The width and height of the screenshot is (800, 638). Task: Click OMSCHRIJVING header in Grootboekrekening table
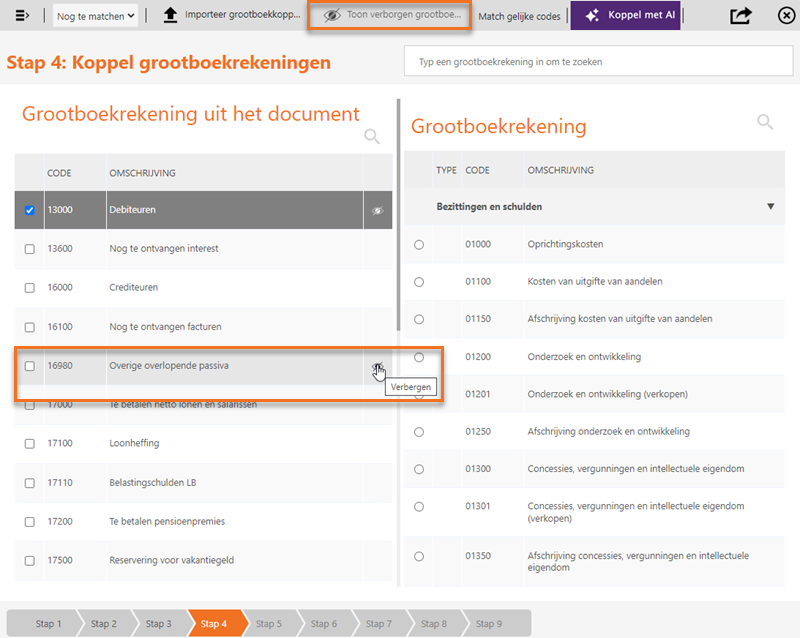[561, 170]
